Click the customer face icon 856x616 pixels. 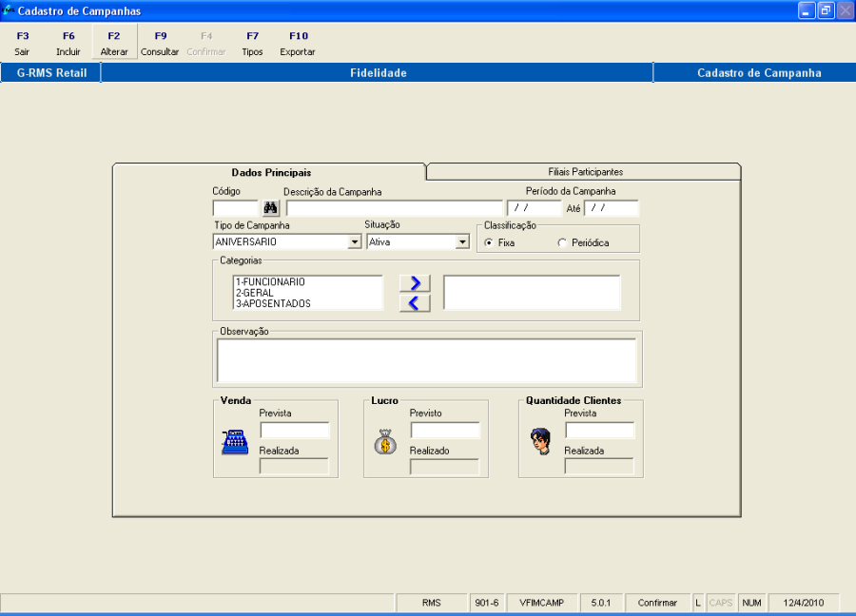tap(540, 441)
